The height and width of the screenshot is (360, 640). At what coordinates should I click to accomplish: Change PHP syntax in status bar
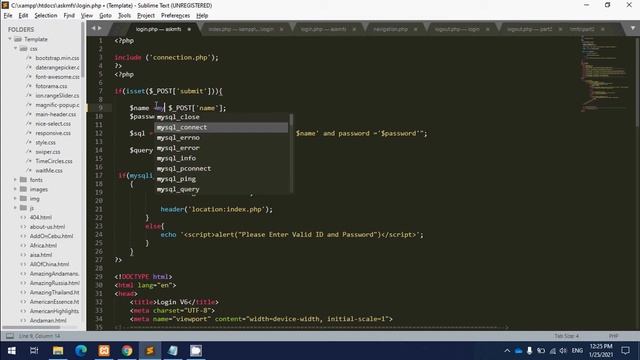coord(613,336)
